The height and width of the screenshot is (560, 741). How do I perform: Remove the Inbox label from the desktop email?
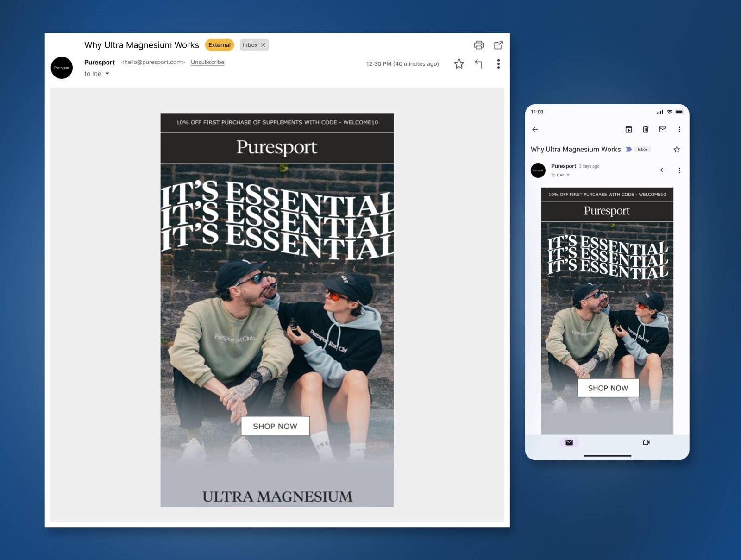pos(263,45)
